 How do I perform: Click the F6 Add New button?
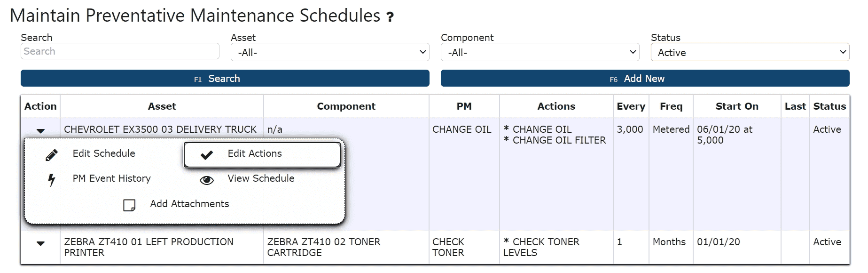[645, 79]
